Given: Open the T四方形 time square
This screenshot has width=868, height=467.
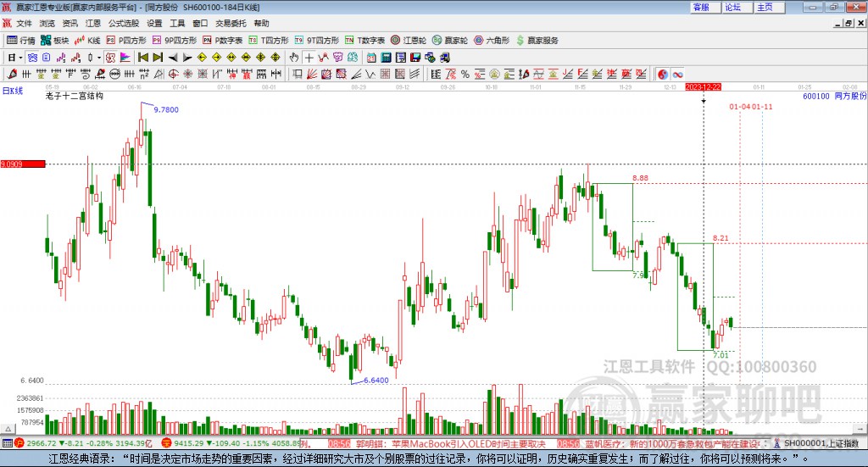Looking at the screenshot, I should pyautogui.click(x=269, y=41).
